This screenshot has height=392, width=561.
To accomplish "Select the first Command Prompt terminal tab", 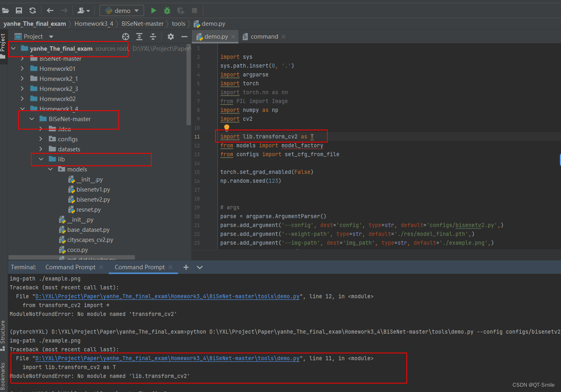I will coord(70,267).
